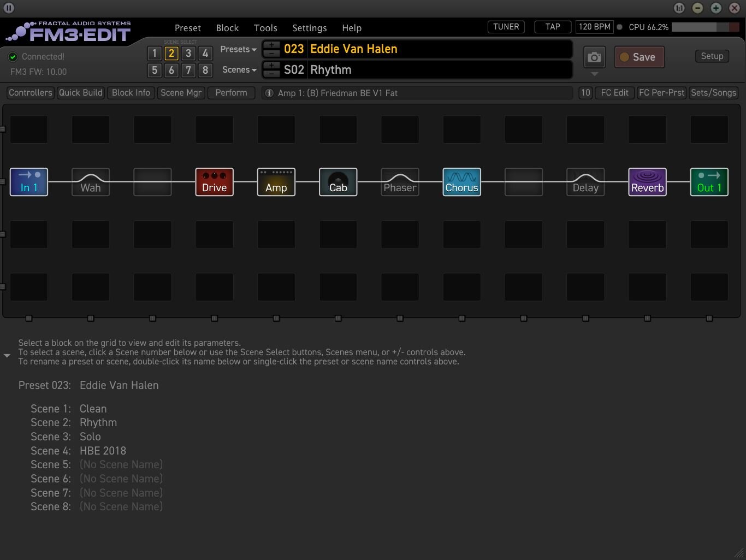This screenshot has width=746, height=560.
Task: Select scene 5 button
Action: (x=154, y=70)
